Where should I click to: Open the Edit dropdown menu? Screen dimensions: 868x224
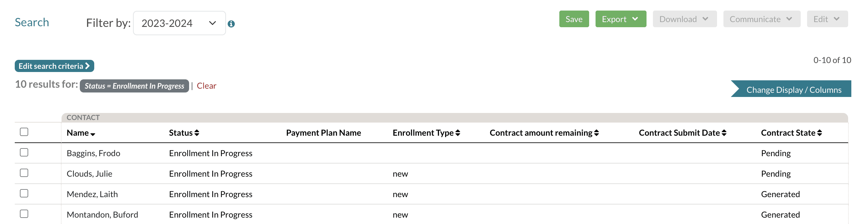[x=827, y=19]
